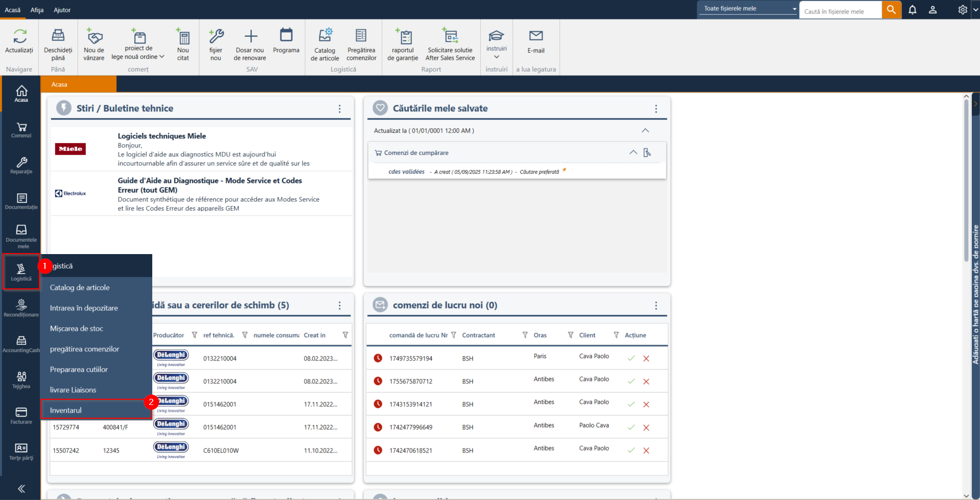Image resolution: width=980 pixels, height=500 pixels.
Task: Create Nou de vânzare
Action: (94, 44)
